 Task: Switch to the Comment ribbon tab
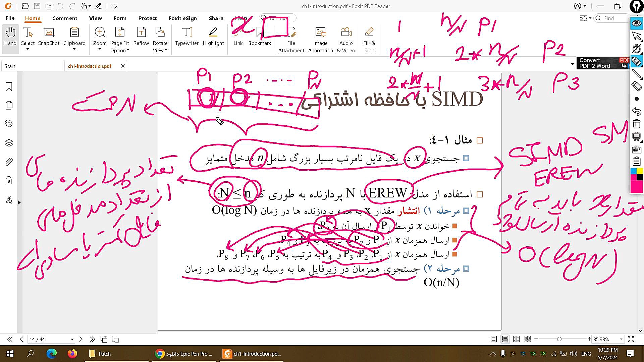[x=65, y=18]
